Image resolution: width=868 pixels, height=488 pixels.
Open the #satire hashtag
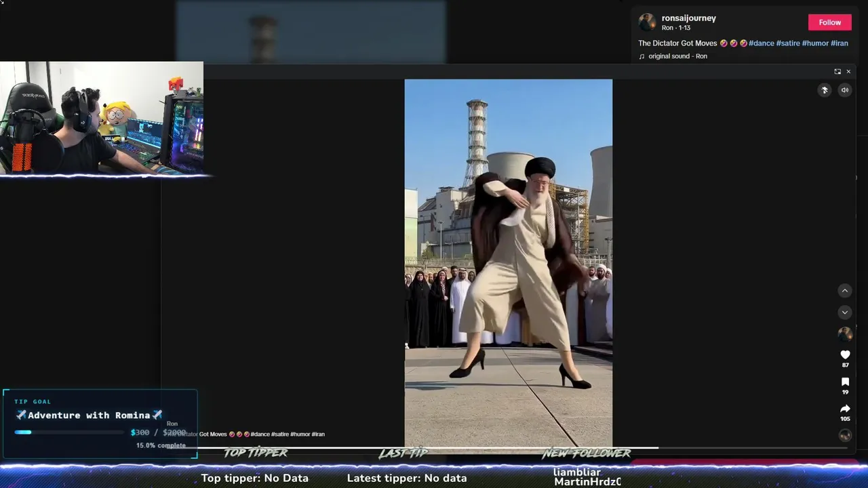(788, 43)
